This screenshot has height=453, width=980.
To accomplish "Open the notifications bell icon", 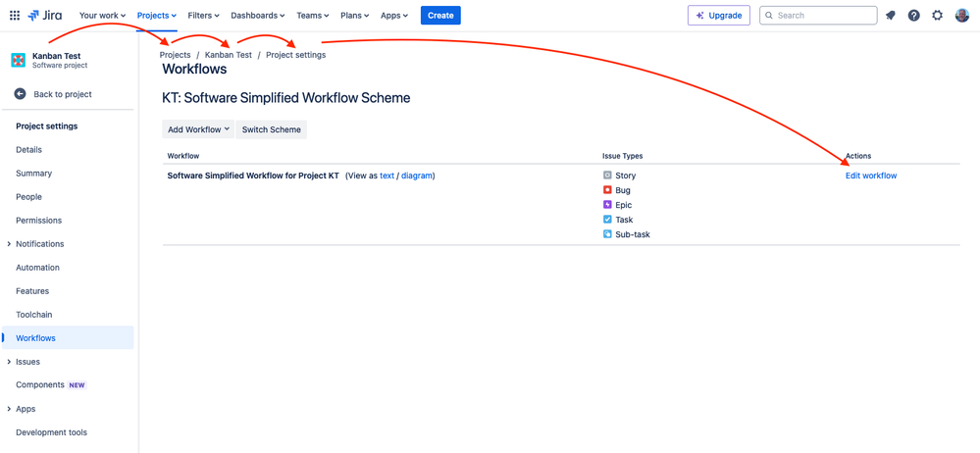I will point(891,16).
